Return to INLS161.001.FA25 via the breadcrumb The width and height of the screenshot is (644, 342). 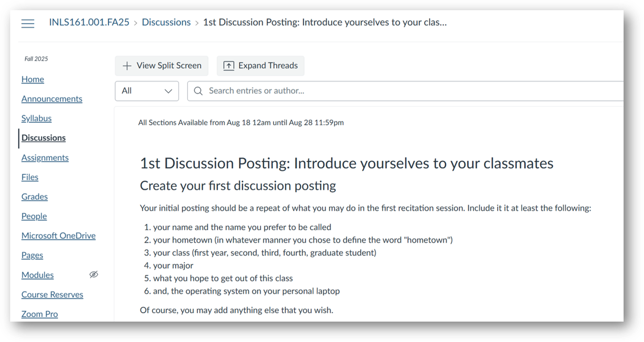(89, 22)
